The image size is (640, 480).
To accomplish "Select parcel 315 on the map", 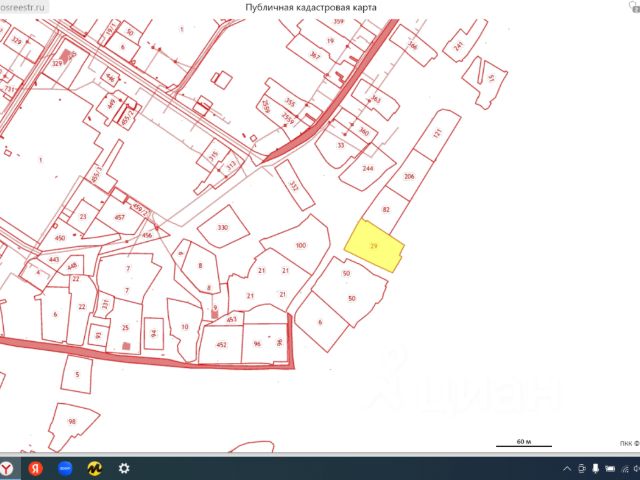I will tap(213, 156).
